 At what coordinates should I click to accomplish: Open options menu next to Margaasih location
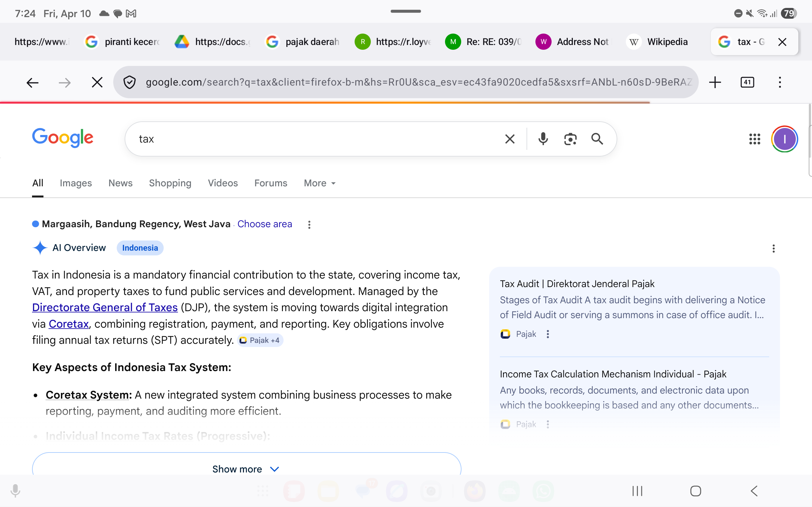(x=309, y=224)
